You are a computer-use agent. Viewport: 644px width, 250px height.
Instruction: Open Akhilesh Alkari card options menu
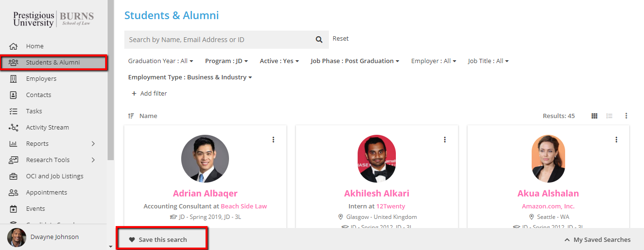pos(445,140)
